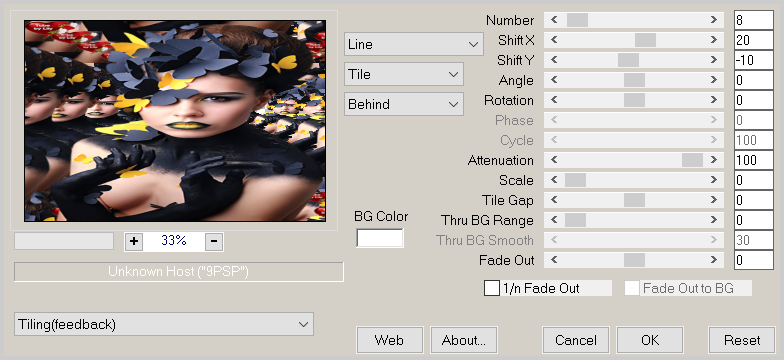Click right arrow of Rotation slider
The height and width of the screenshot is (360, 784).
(x=714, y=100)
